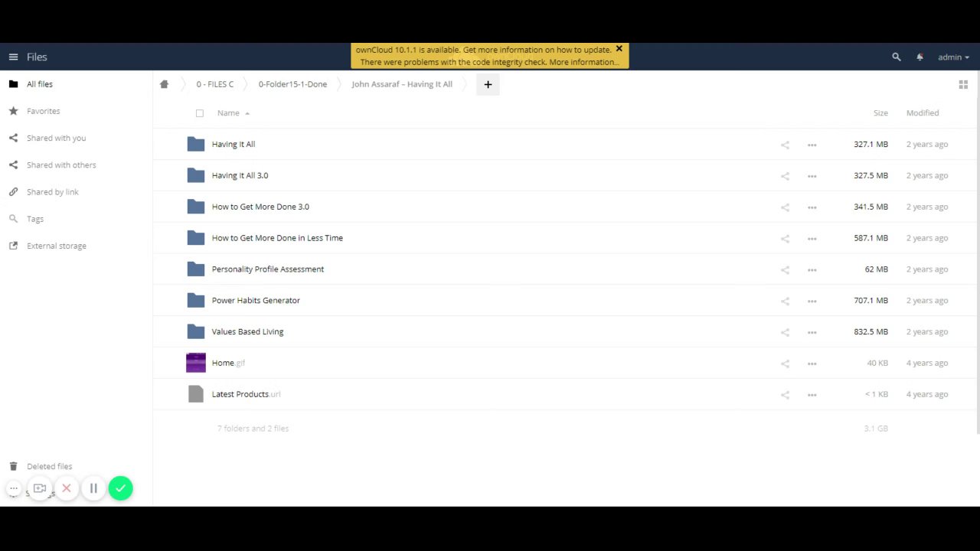Open 'How to Get More Done 3.0' folder
This screenshot has width=980, height=551.
coord(260,207)
